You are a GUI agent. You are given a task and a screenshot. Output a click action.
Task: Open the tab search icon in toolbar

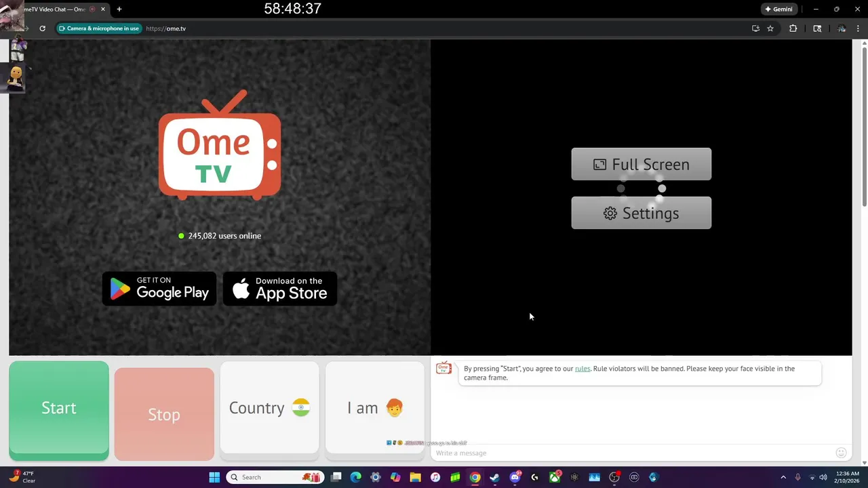point(817,28)
